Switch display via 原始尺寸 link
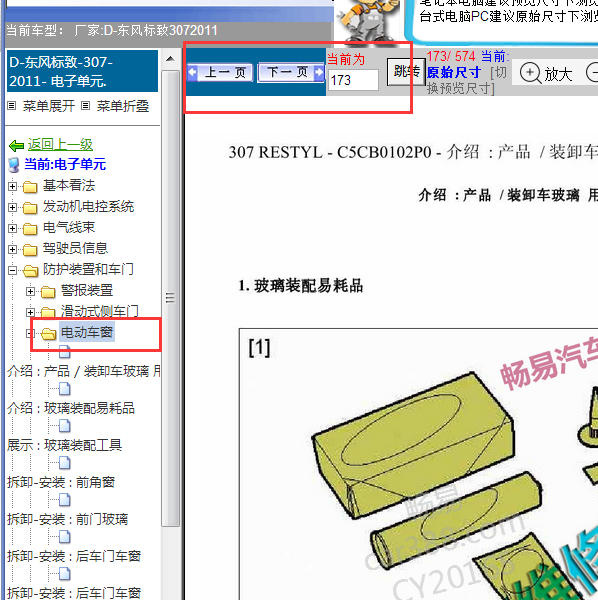The image size is (598, 600). tap(454, 72)
